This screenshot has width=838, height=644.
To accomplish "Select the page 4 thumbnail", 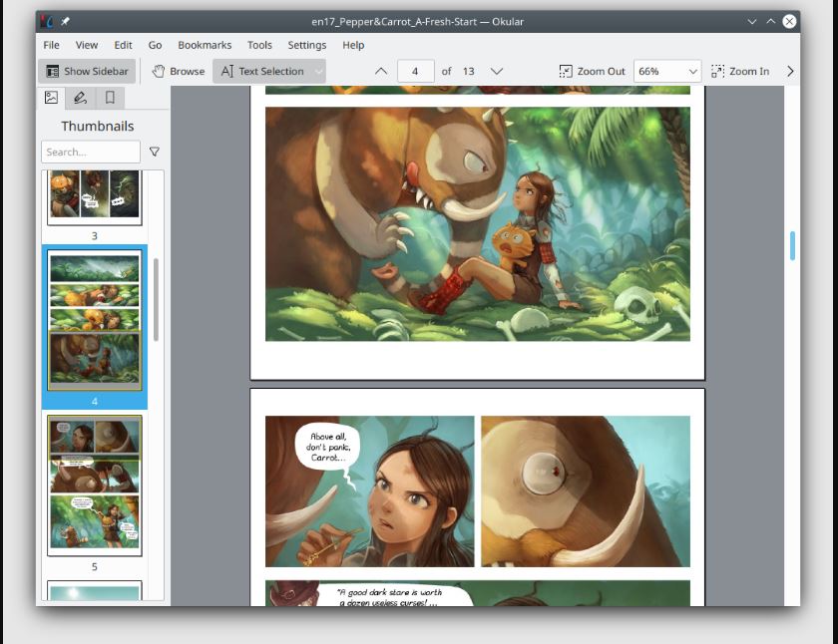I will coord(95,320).
